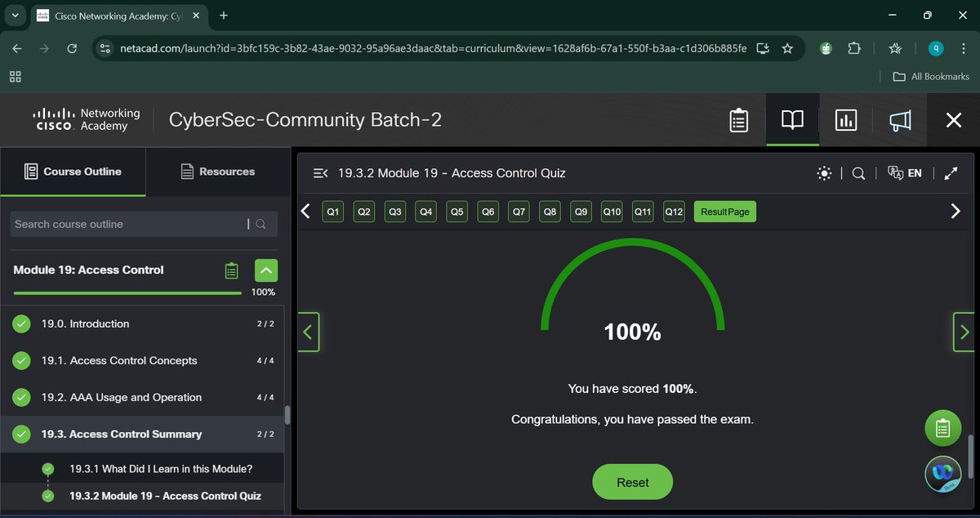The width and height of the screenshot is (980, 518).
Task: Reset the quiz
Action: 633,482
